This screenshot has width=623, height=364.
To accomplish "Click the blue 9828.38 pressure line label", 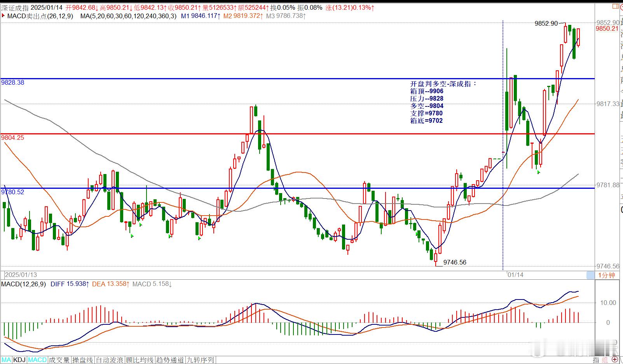I will pyautogui.click(x=12, y=82).
